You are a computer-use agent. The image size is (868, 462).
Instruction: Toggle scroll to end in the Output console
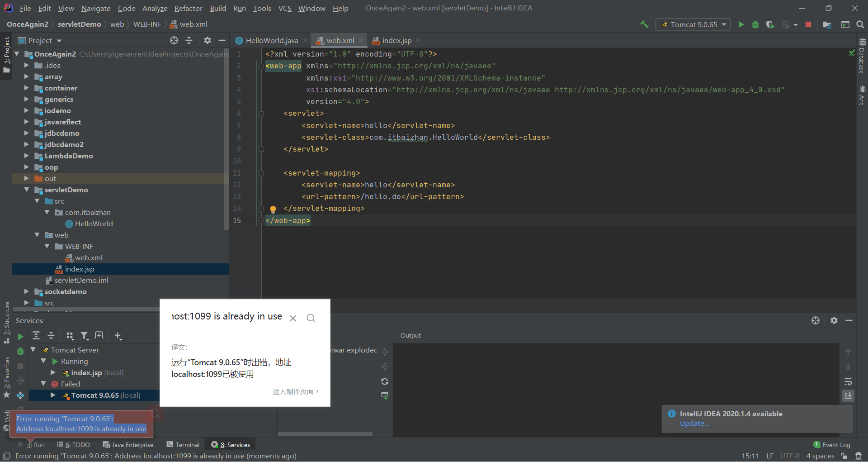[x=848, y=396]
